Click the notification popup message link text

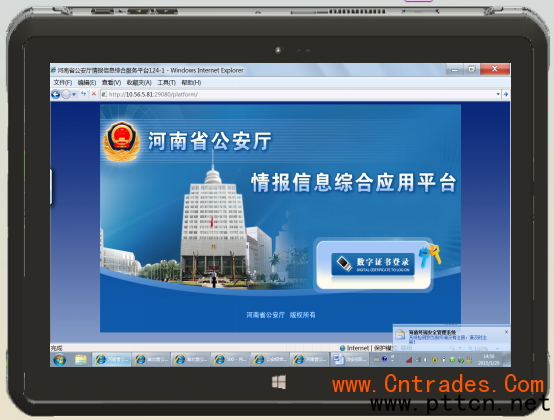pos(448,339)
